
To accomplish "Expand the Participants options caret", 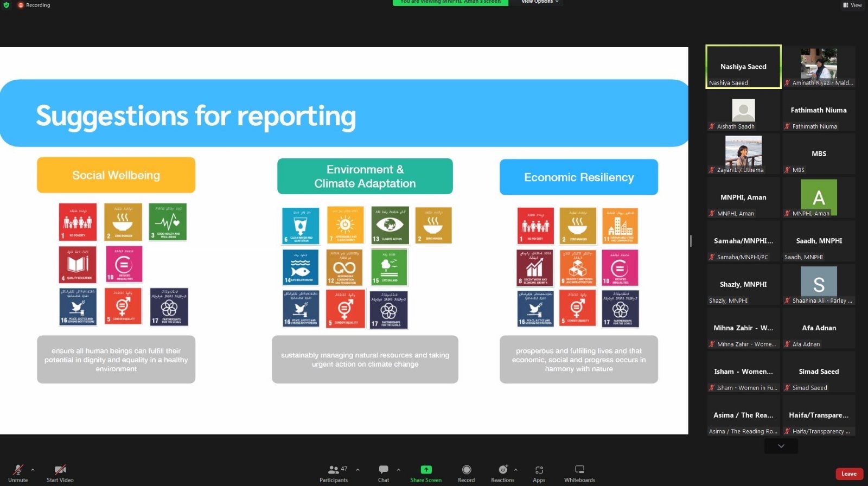I will point(358,470).
